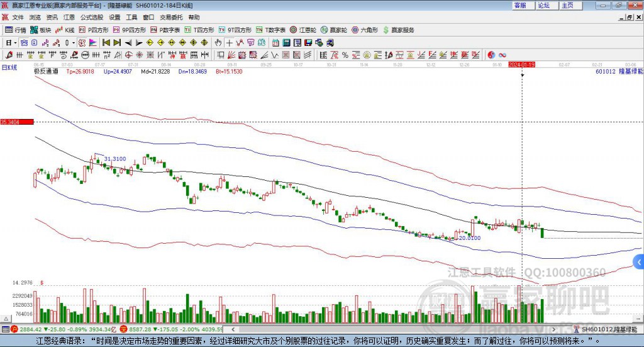This screenshot has height=347, width=644.
Task: Open the yin-yang Taiji icon
Action: [x=491, y=55]
